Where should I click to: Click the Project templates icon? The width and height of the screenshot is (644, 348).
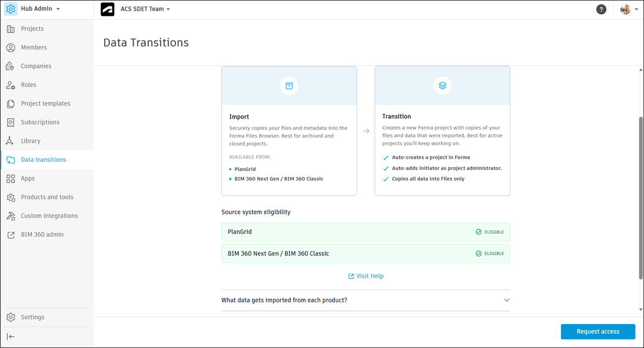[x=10, y=104]
